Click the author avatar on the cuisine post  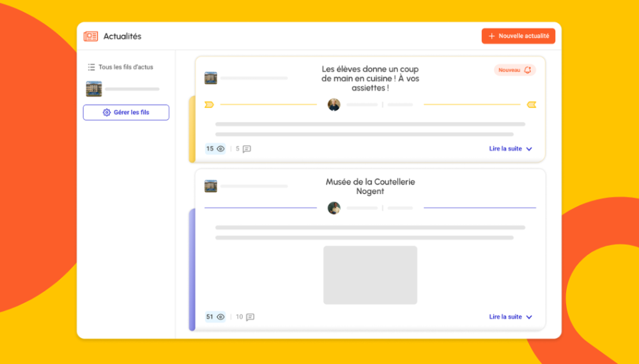point(334,105)
